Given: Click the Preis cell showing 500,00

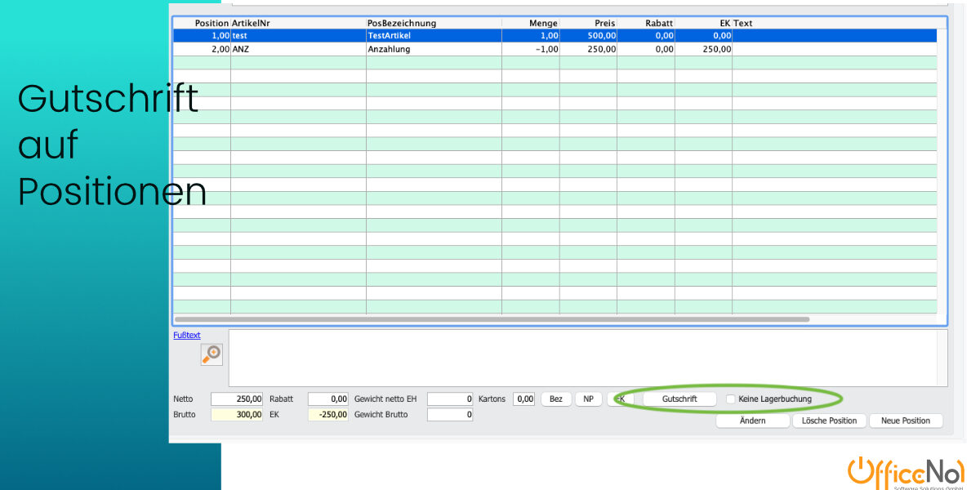Looking at the screenshot, I should tap(588, 36).
